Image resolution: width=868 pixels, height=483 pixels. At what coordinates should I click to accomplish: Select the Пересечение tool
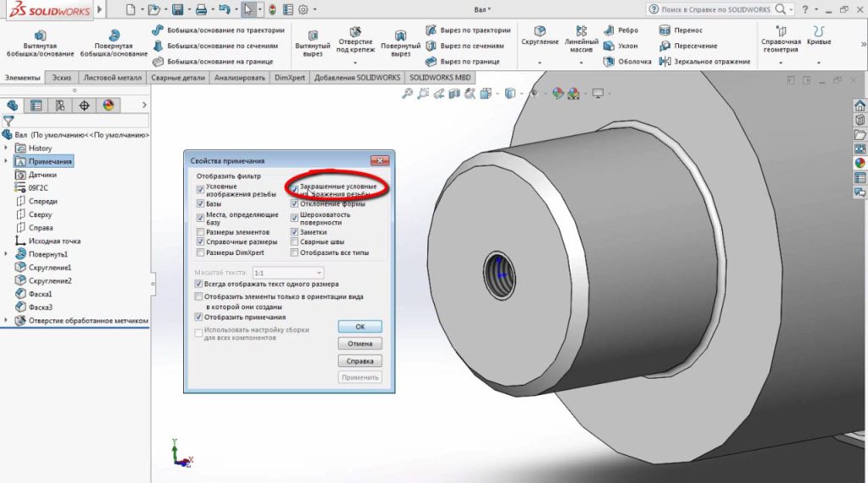pyautogui.click(x=688, y=46)
